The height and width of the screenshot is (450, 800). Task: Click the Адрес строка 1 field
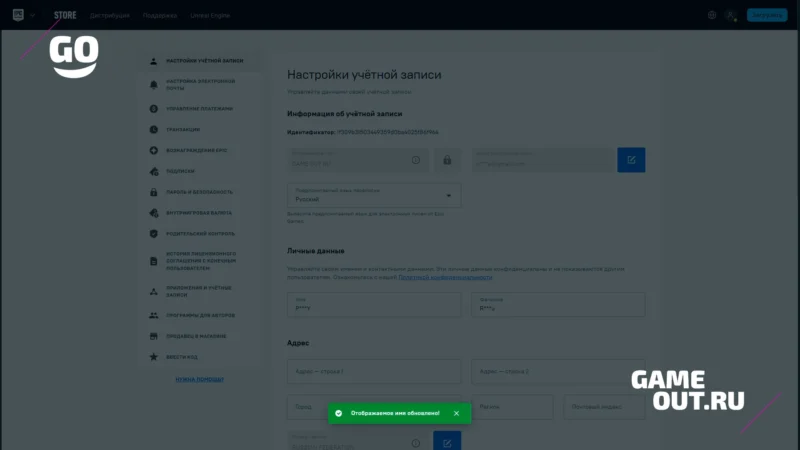(374, 371)
